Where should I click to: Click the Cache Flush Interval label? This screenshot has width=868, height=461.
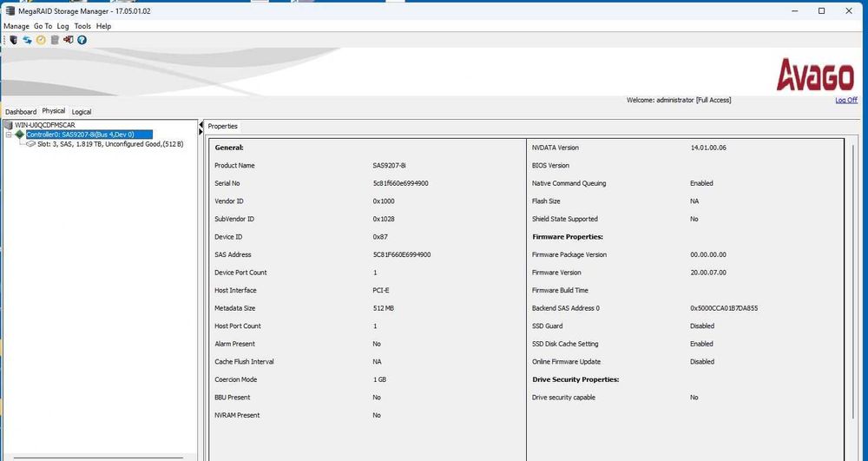point(244,361)
